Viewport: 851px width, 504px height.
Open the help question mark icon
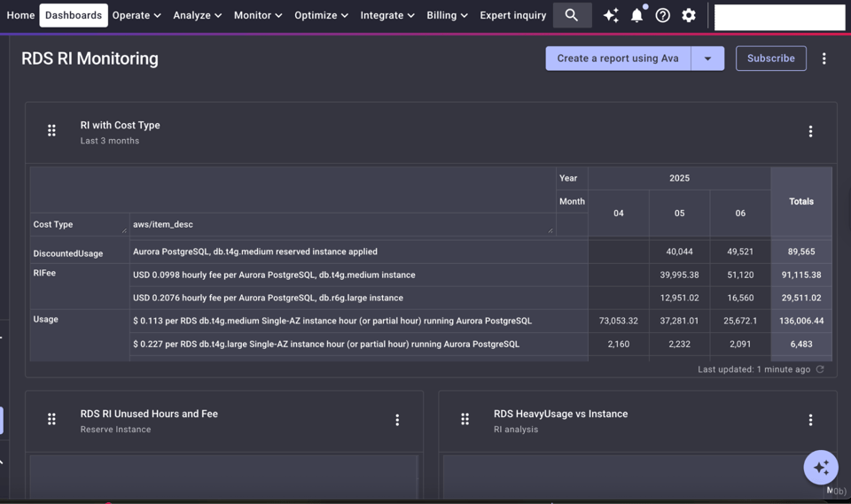[663, 15]
